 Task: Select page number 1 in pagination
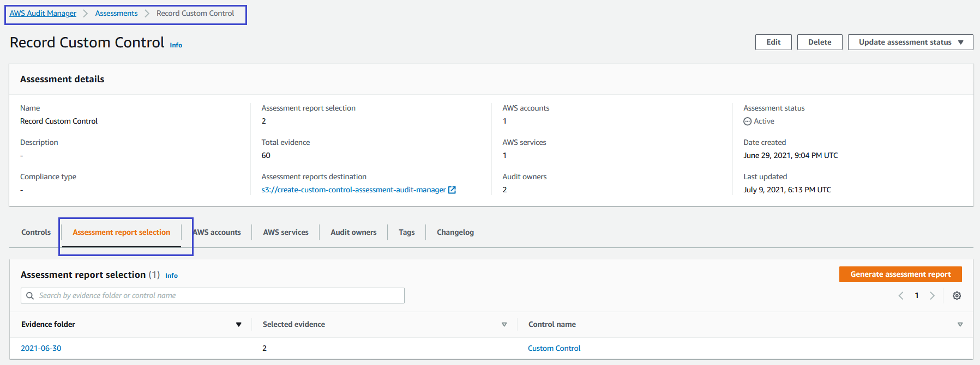917,296
